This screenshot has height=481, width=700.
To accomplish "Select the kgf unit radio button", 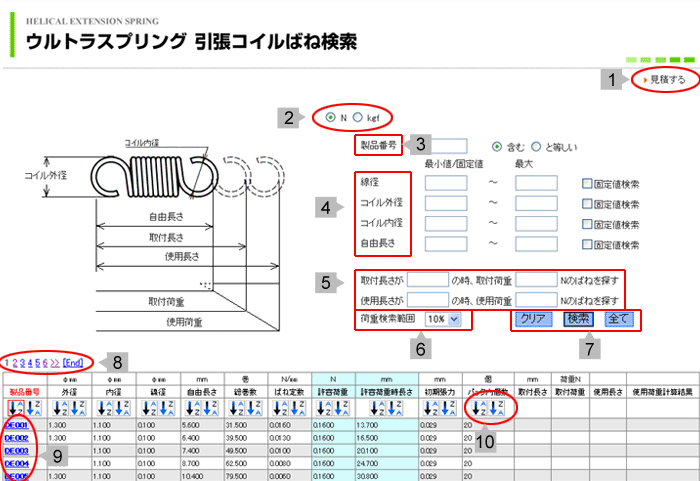I will [x=358, y=117].
